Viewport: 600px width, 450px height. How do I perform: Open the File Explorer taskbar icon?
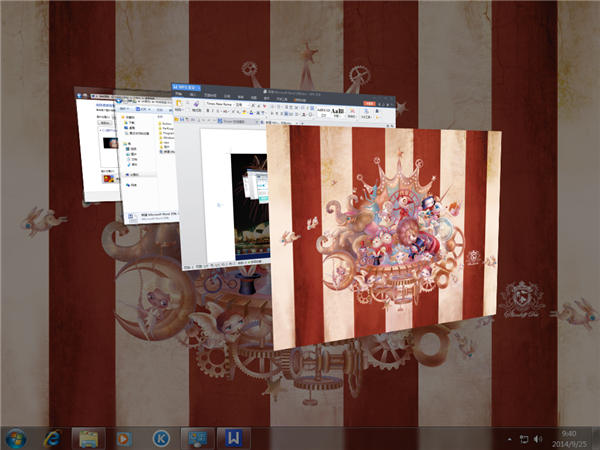pyautogui.click(x=88, y=438)
